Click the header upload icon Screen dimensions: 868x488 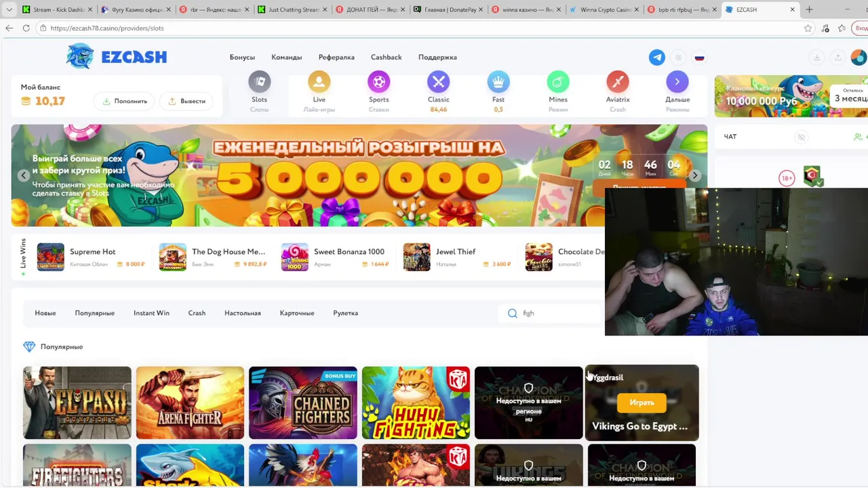(x=838, y=58)
